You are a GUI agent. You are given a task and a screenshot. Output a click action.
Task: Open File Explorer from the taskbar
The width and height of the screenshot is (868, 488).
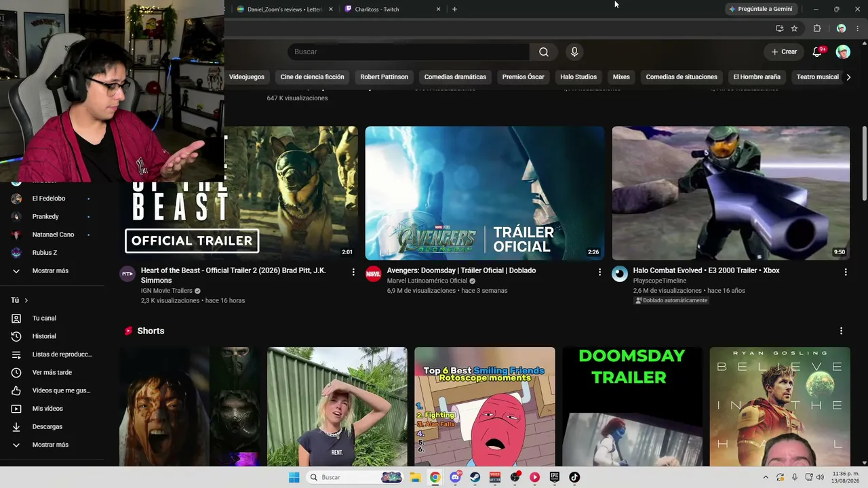point(415,477)
